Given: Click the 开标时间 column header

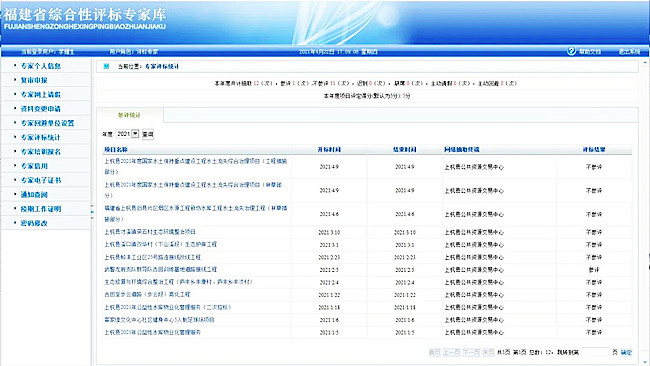Looking at the screenshot, I should (329, 149).
